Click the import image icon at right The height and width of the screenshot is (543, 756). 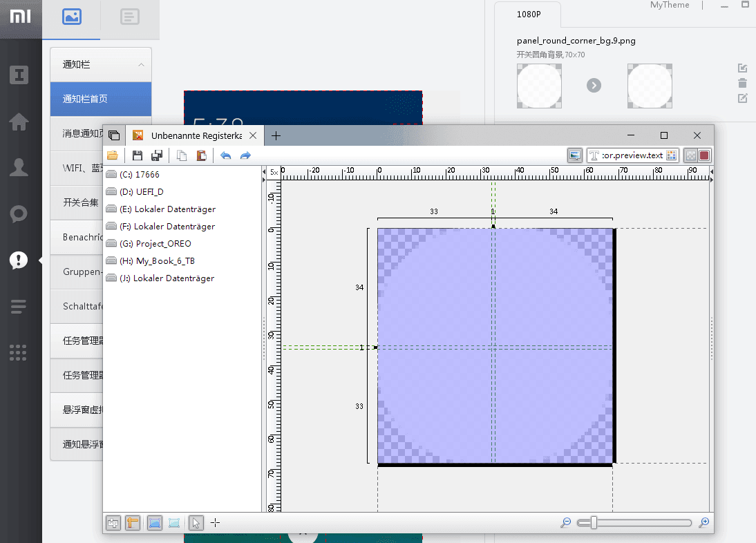[742, 68]
